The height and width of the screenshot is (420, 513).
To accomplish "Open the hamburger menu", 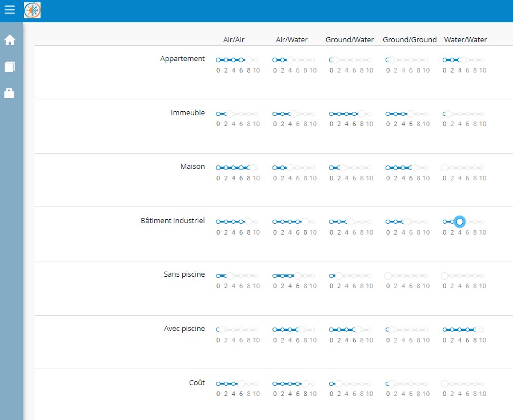I will tap(10, 10).
